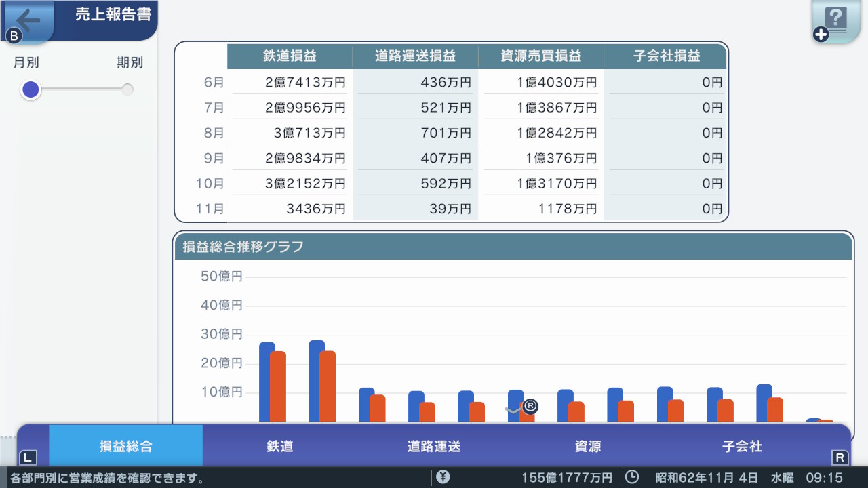Select the 6月 row label

214,83
